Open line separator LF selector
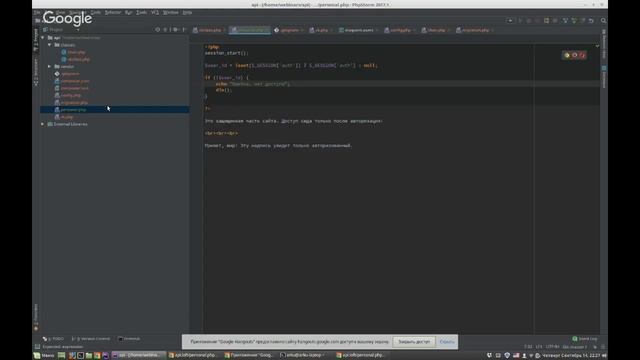This screenshot has width=640, height=360. pyautogui.click(x=539, y=347)
